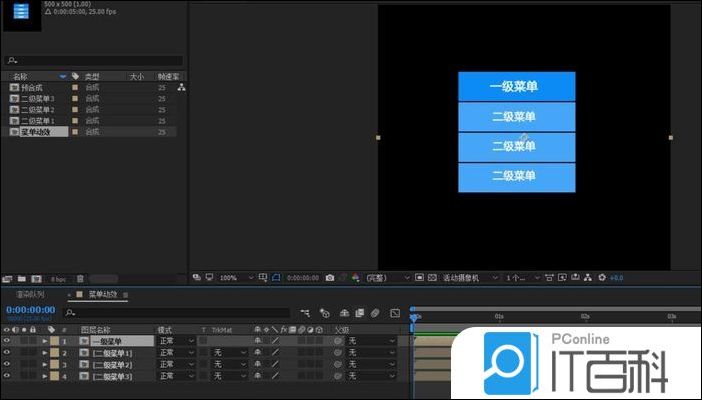Viewport: 702px width, 400px height.
Task: Toggle collapse transformations switch for layer 1
Action: pyautogui.click(x=266, y=341)
